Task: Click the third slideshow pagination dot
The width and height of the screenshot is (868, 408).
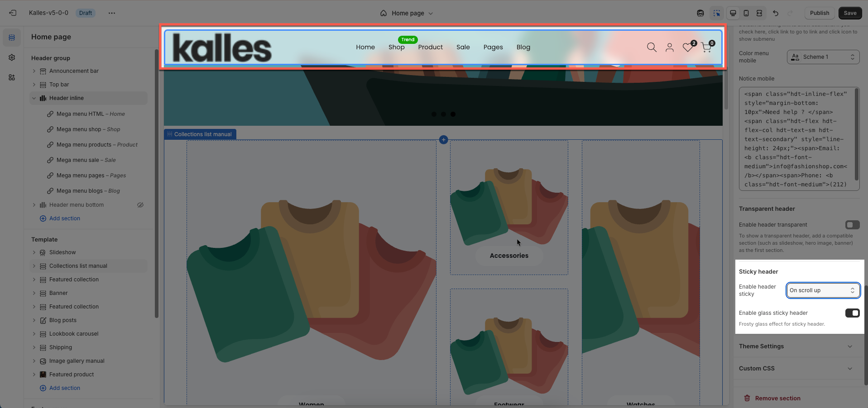Action: [x=453, y=114]
